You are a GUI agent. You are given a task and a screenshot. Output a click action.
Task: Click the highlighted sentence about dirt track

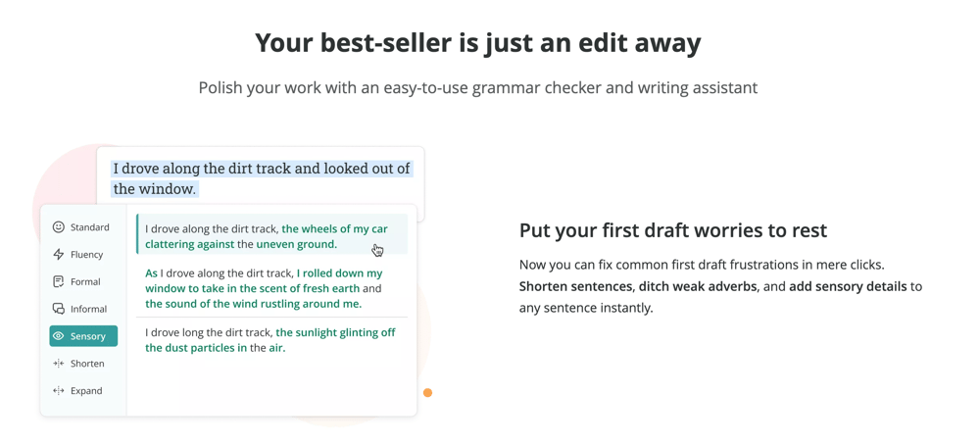click(262, 178)
